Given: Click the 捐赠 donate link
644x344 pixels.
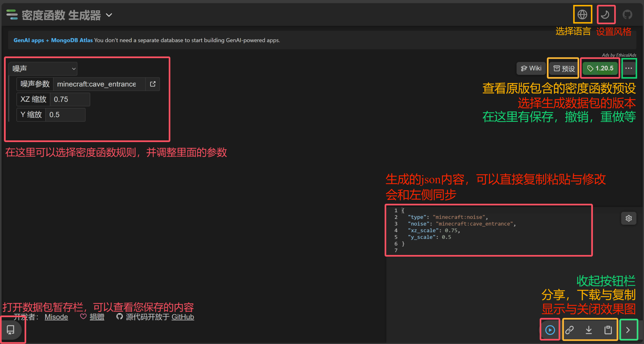Looking at the screenshot, I should coord(97,317).
